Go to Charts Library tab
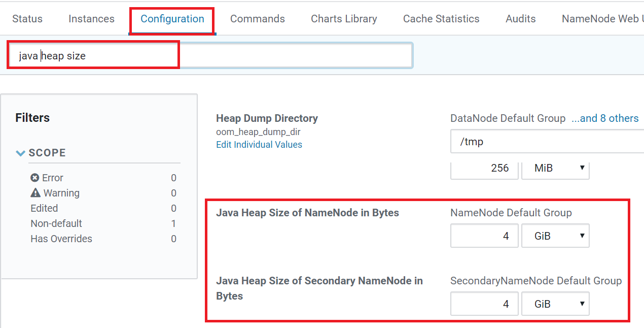The width and height of the screenshot is (644, 328). pyautogui.click(x=344, y=19)
